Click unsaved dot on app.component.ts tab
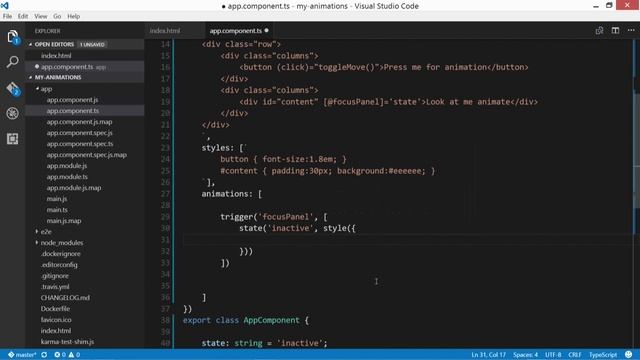Viewport: 640px width, 360px height. [267, 31]
